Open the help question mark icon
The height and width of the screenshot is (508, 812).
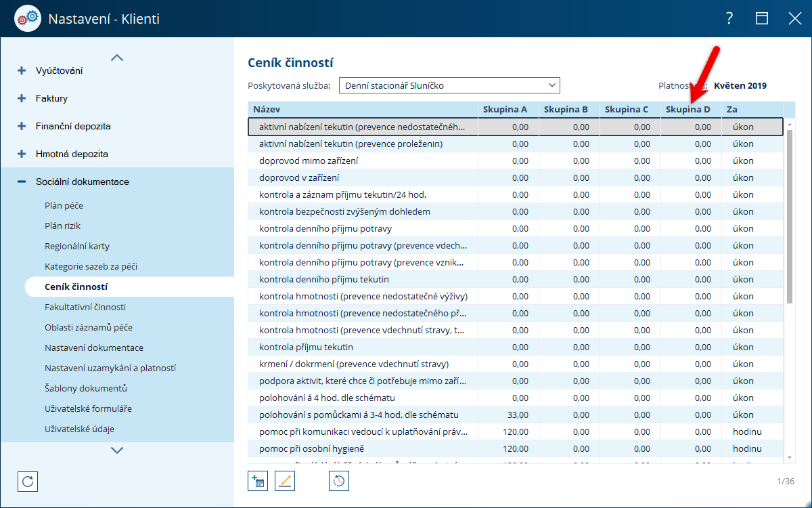tap(729, 19)
